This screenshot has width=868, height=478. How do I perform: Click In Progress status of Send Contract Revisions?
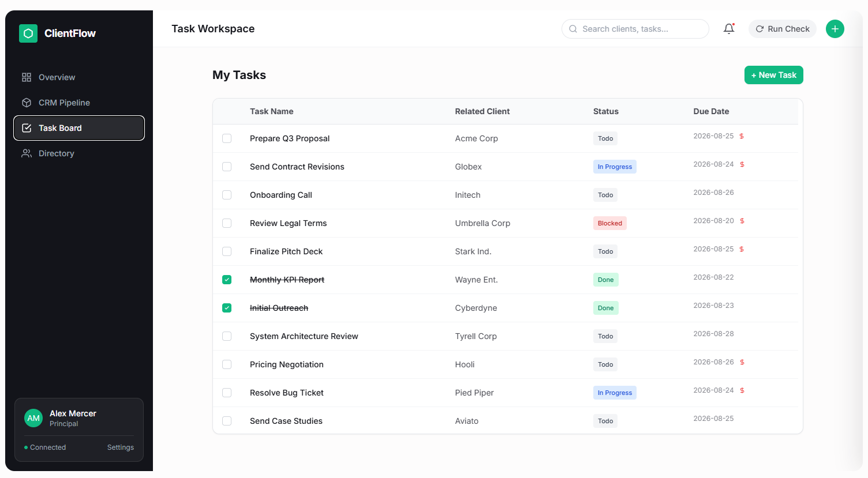coord(615,167)
